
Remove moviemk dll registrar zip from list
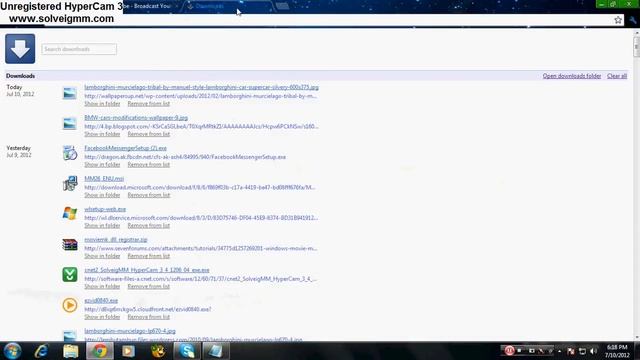[149, 256]
